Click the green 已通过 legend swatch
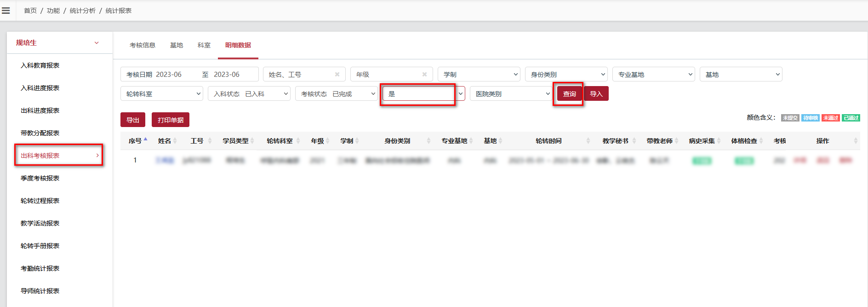868x307 pixels. pos(851,118)
